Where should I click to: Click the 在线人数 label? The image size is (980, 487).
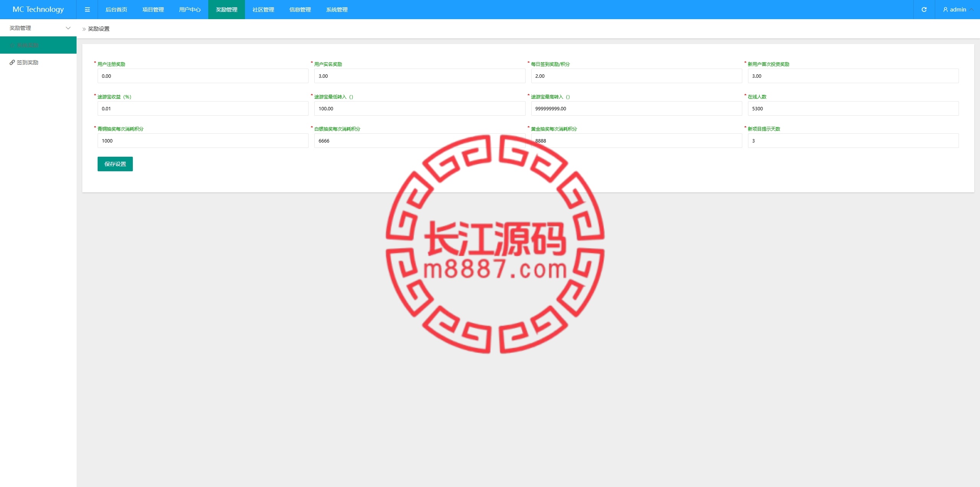pos(757,97)
